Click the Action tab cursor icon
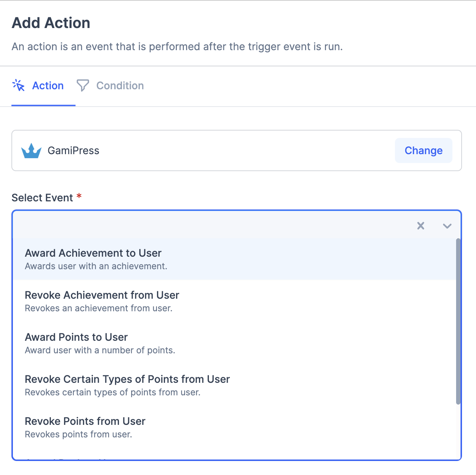The image size is (476, 475). [x=18, y=85]
